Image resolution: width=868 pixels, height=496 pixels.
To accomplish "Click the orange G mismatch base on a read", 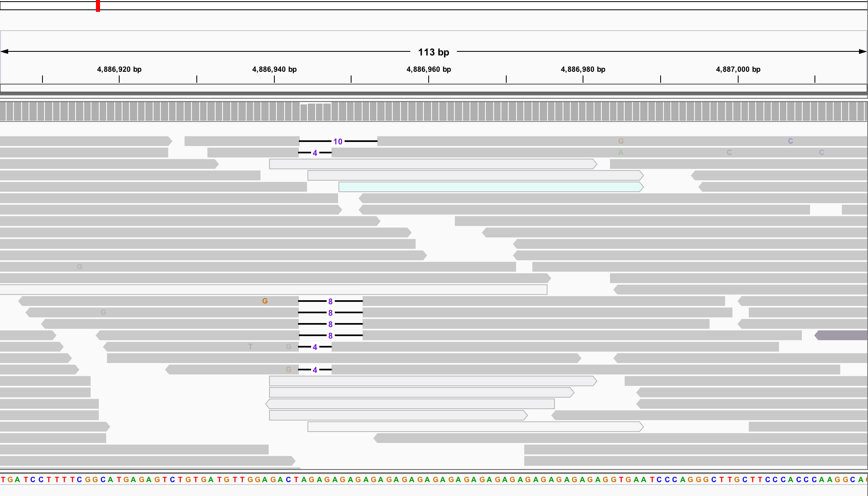I will 265,301.
